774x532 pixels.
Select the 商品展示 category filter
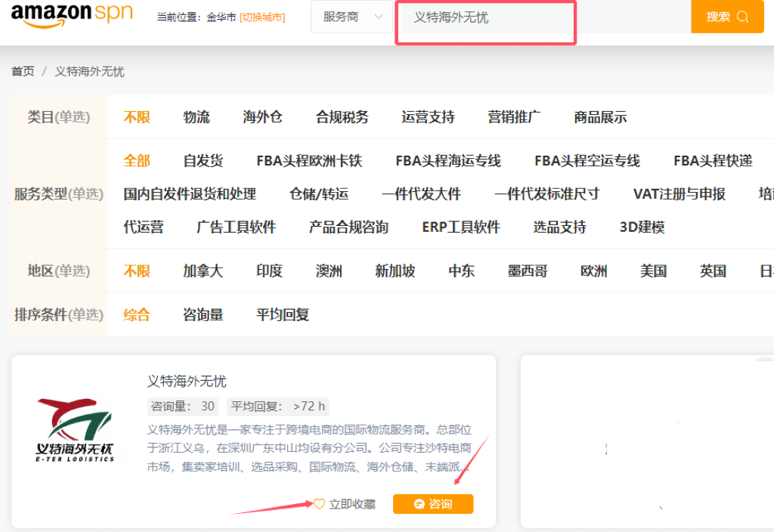(x=600, y=117)
